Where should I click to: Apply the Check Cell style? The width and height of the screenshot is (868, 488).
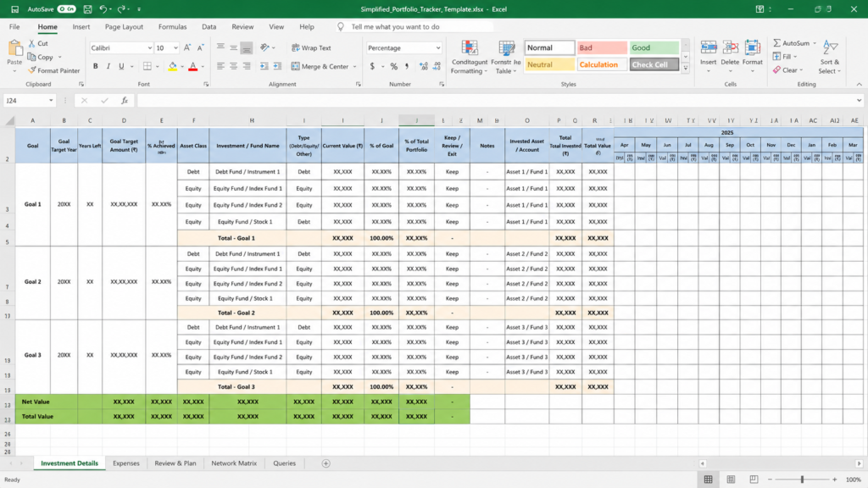click(x=654, y=64)
